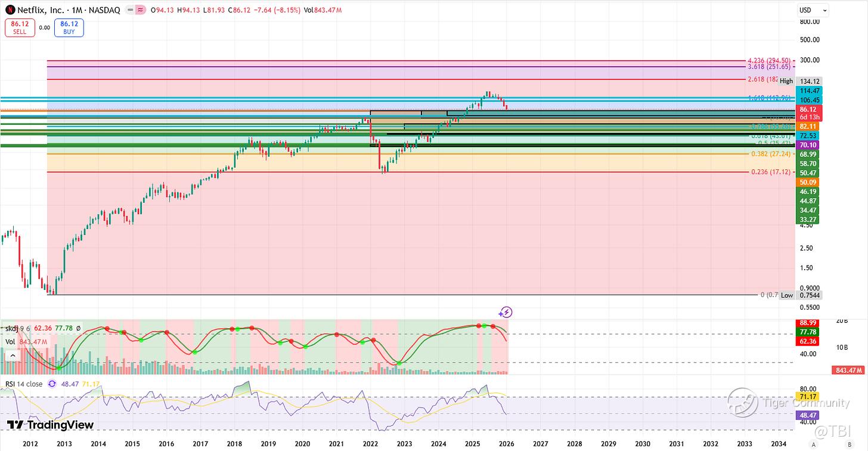Click the green 68.99 price label
868x451 pixels.
pyautogui.click(x=808, y=155)
